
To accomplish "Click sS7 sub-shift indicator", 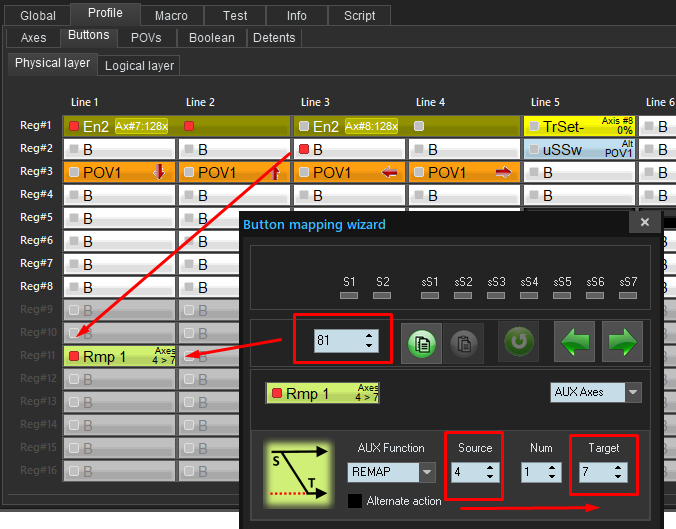I will tap(628, 295).
